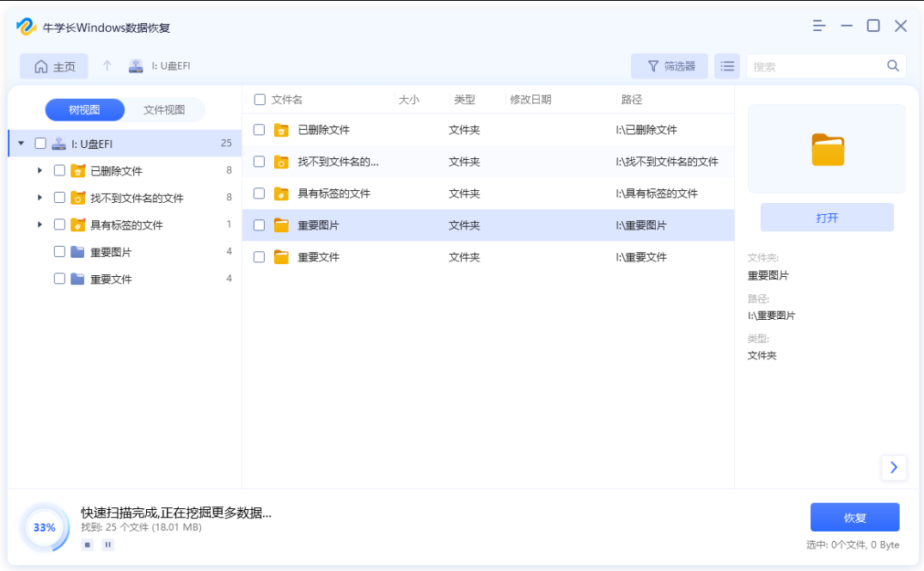Screen dimensions: 924x571
Task: Check 重要文件 in the tree
Action: (x=59, y=279)
